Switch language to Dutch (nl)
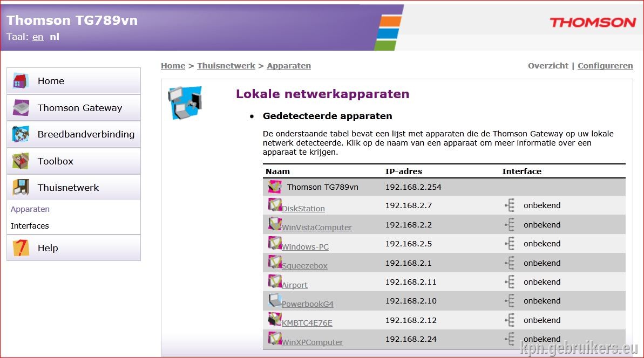 [x=55, y=37]
